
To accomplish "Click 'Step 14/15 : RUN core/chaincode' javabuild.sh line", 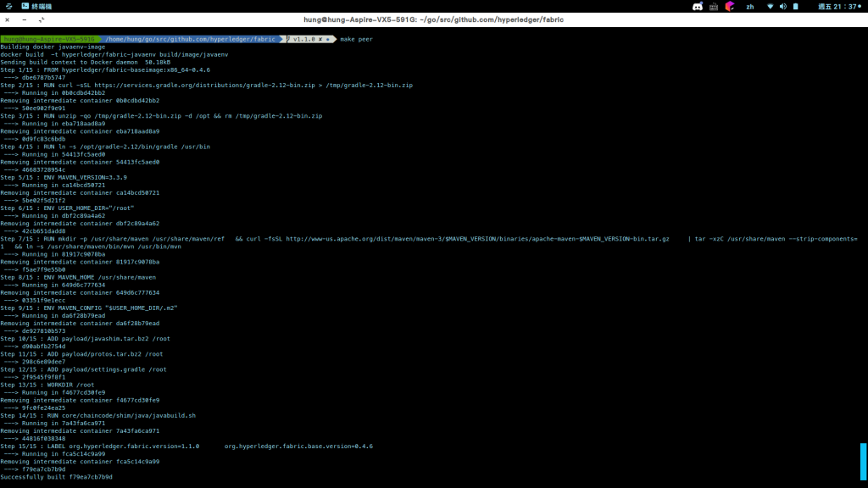I will point(98,415).
